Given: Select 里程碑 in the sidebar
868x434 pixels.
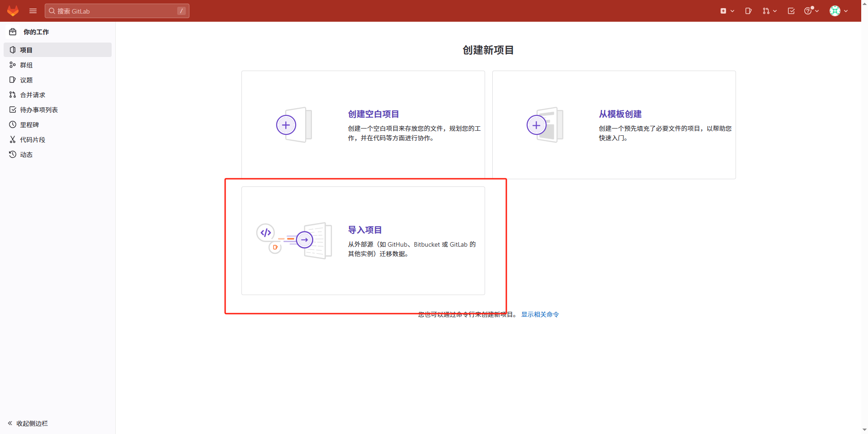Looking at the screenshot, I should pyautogui.click(x=57, y=124).
